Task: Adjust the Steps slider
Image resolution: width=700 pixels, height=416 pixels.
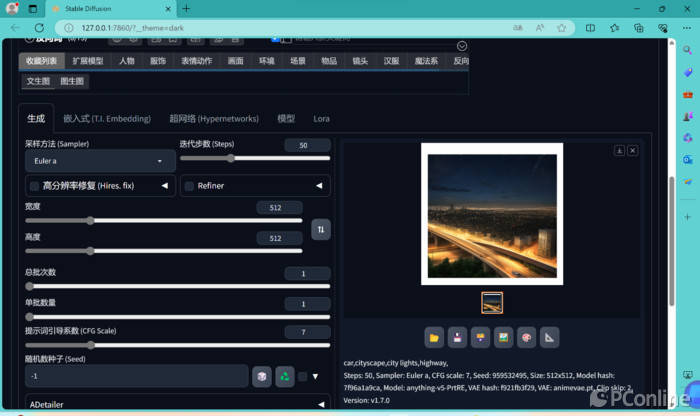Action: coord(255,158)
